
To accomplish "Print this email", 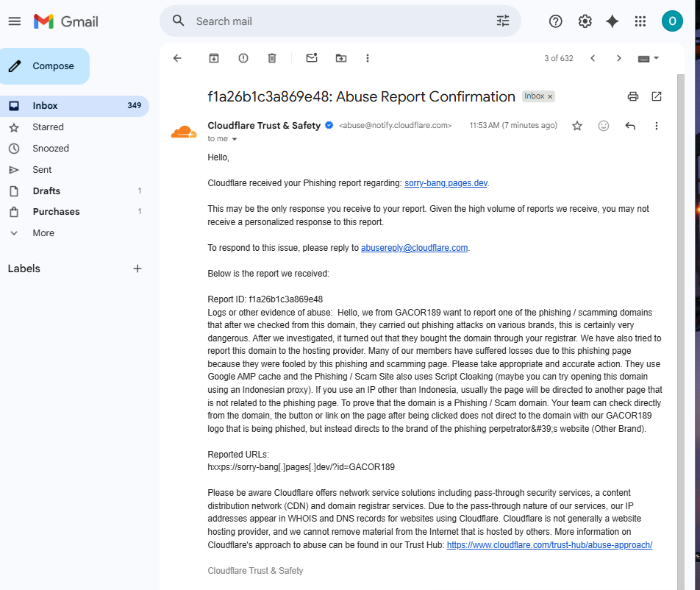I will [632, 96].
